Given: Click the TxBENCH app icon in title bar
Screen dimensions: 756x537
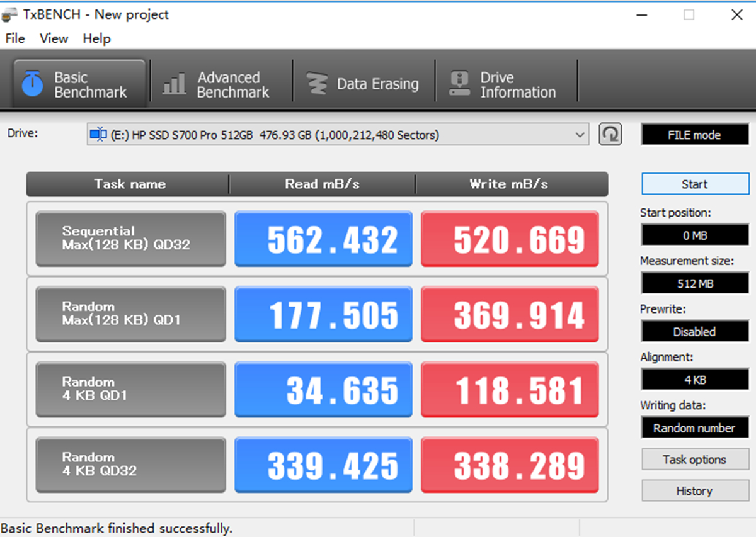Looking at the screenshot, I should pos(9,14).
